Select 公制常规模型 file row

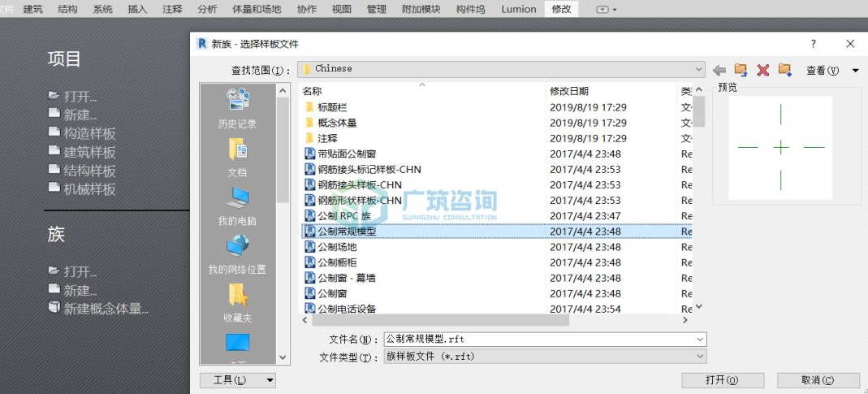point(496,232)
